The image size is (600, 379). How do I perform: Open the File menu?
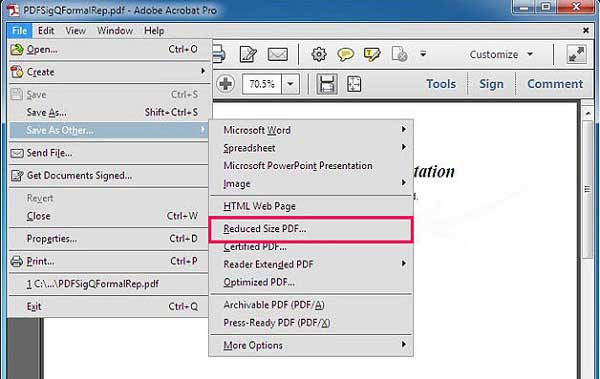tap(19, 31)
